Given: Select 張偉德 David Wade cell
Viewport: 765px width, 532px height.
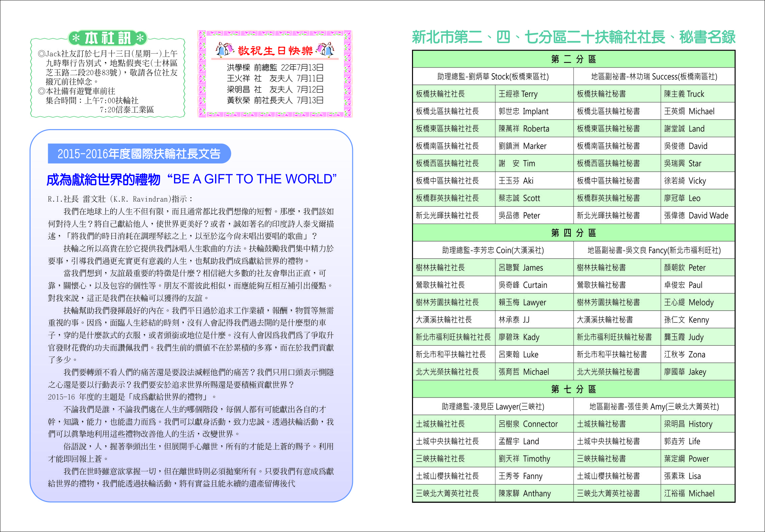Looking at the screenshot, I should [x=698, y=215].
